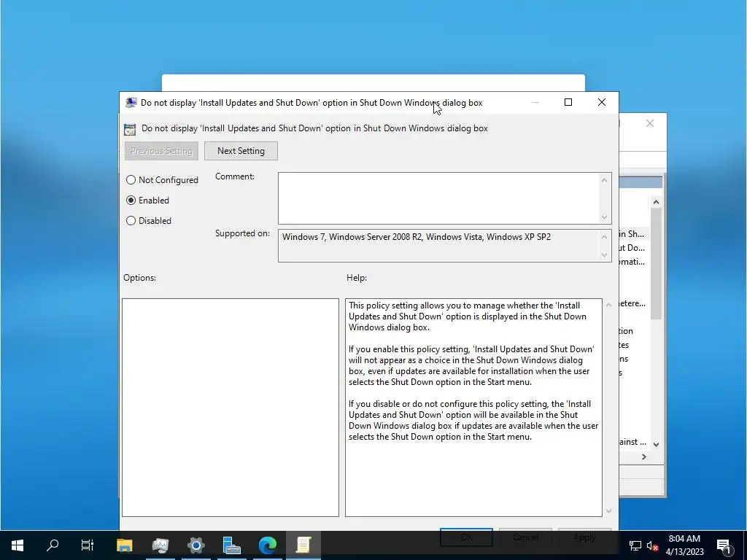The image size is (747, 560).
Task: Go to the Next Setting
Action: pyautogui.click(x=241, y=151)
